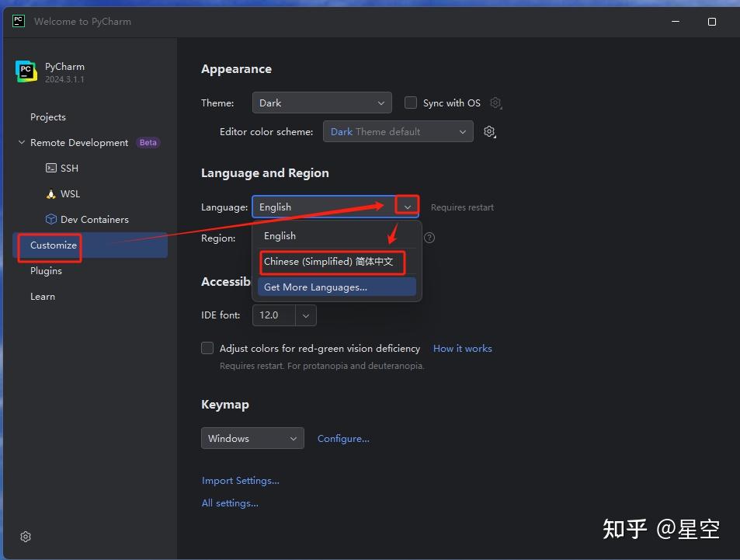
Task: Toggle red-green vision deficiency checkbox
Action: [207, 348]
